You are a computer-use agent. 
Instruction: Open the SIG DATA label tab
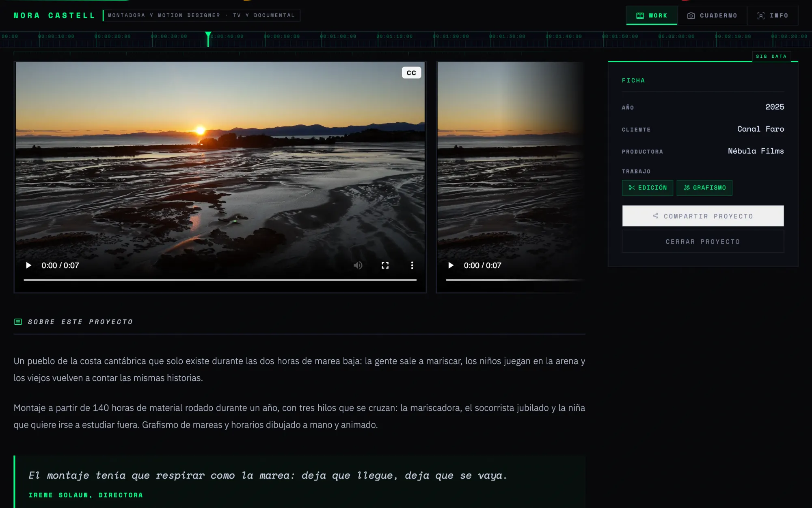[771, 56]
